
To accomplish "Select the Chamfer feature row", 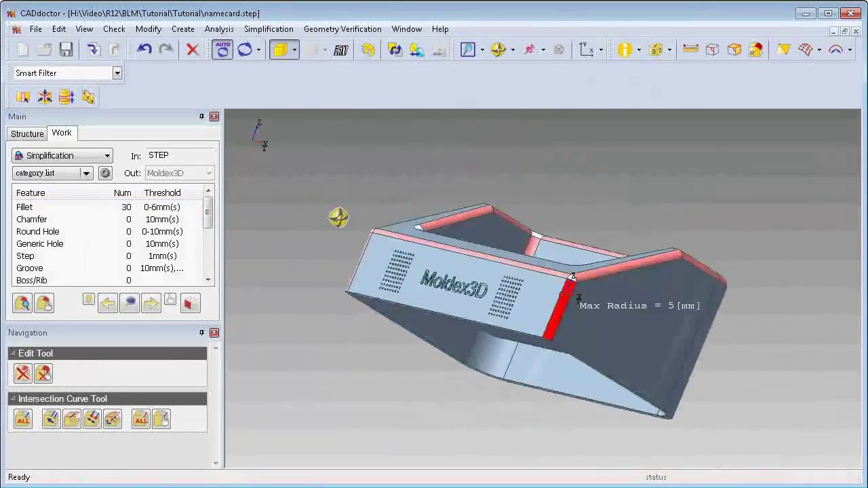I will (107, 219).
